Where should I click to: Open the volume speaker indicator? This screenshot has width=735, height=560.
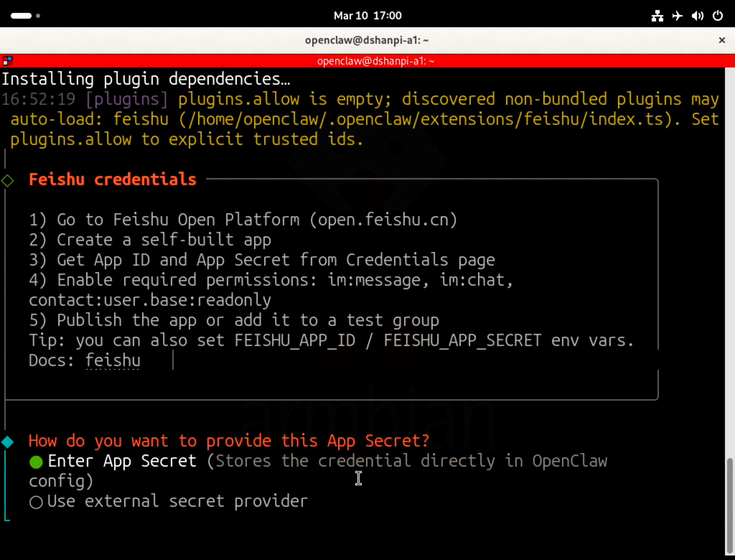[697, 16]
